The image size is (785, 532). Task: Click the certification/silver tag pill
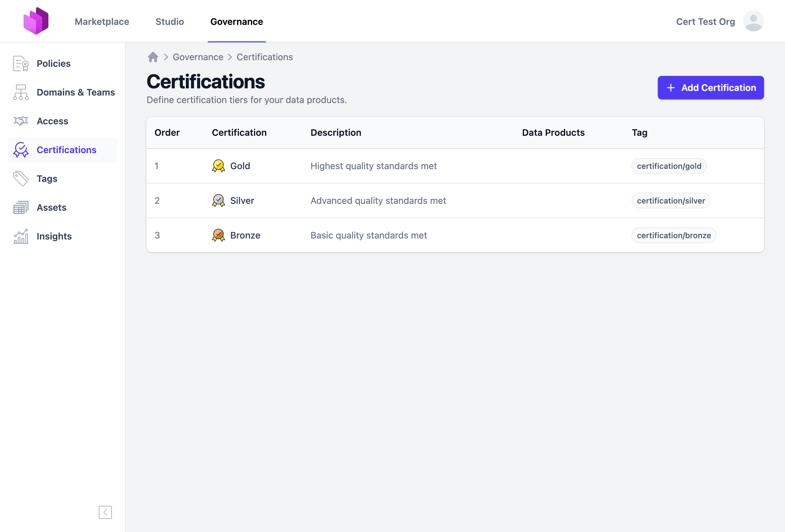[x=671, y=200]
